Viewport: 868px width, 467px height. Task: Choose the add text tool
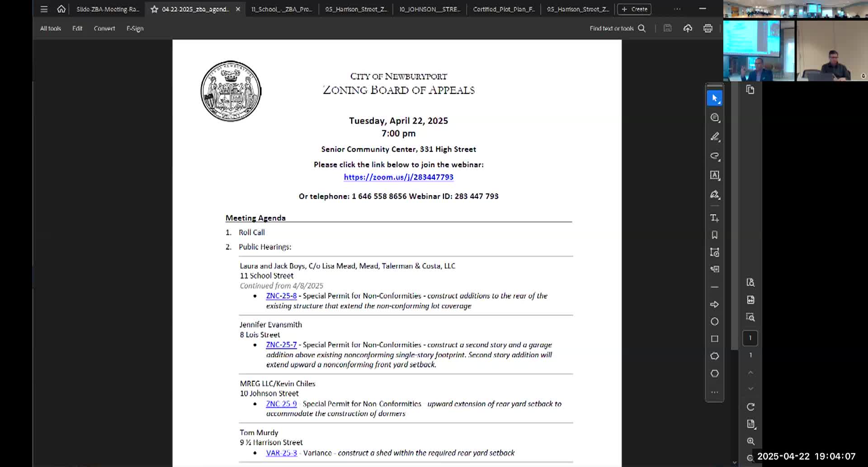pyautogui.click(x=714, y=218)
